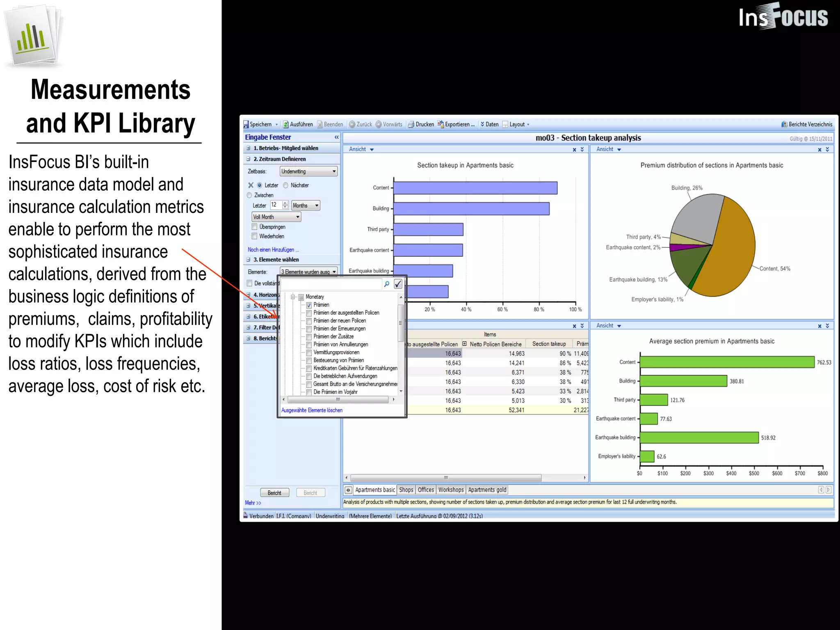
Task: Check Besteuerung von Prämien checkbox
Action: (x=309, y=361)
